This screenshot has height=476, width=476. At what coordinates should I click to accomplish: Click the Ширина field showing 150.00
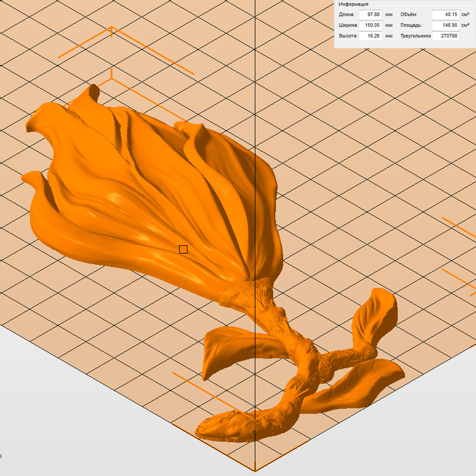[x=370, y=25]
